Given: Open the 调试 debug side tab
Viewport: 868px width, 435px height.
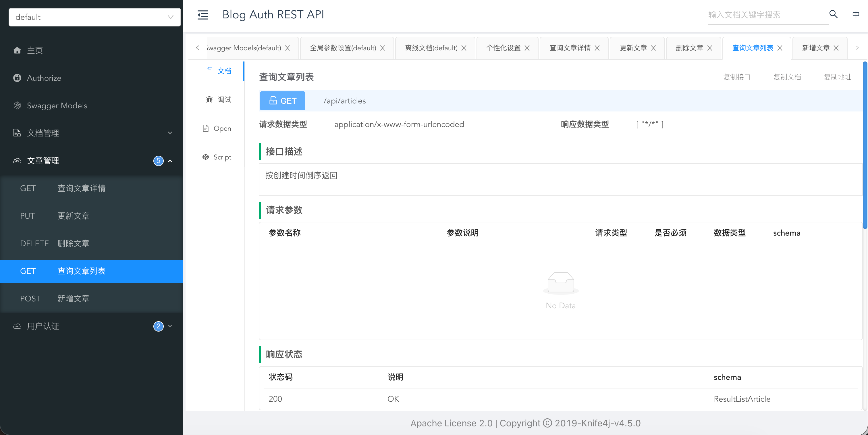Looking at the screenshot, I should tap(218, 99).
